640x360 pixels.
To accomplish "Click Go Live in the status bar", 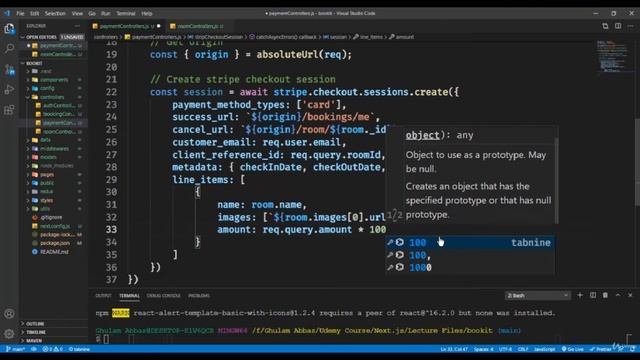I will pyautogui.click(x=573, y=349).
